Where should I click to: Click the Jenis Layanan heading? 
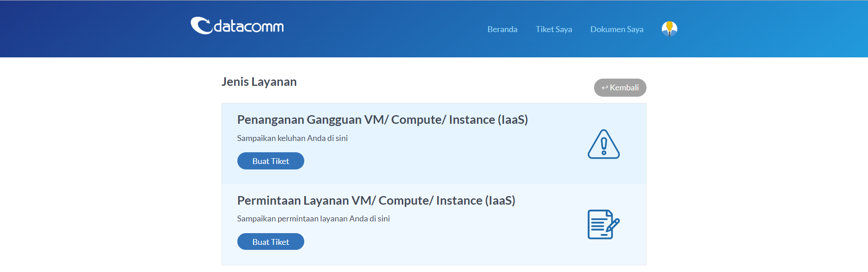(259, 82)
